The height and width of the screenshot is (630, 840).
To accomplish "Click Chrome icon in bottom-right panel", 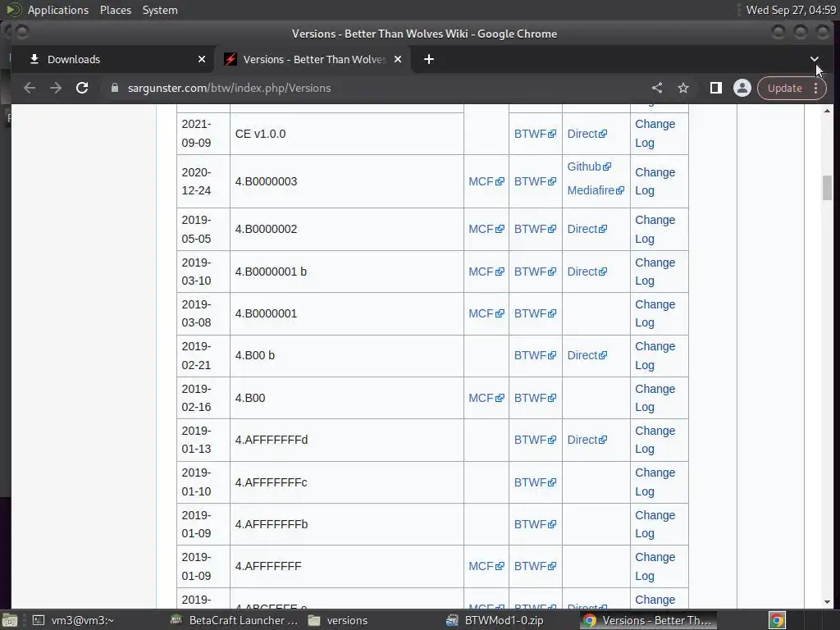I will click(x=777, y=620).
